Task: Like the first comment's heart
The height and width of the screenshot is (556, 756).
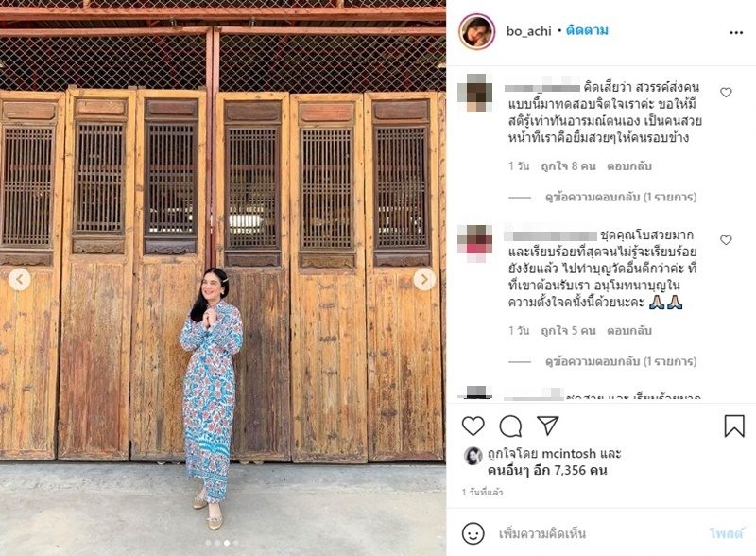Action: click(726, 92)
